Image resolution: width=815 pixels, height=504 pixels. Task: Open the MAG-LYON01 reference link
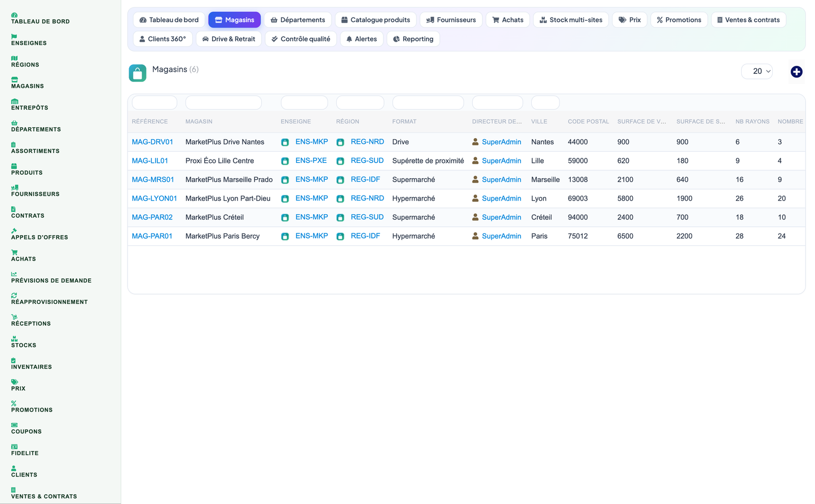click(x=155, y=198)
